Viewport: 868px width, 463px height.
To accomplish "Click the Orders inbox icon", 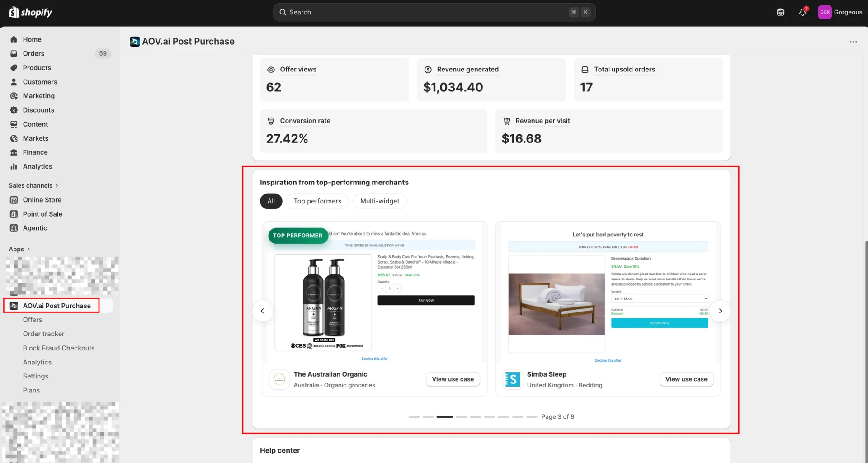I will point(14,53).
